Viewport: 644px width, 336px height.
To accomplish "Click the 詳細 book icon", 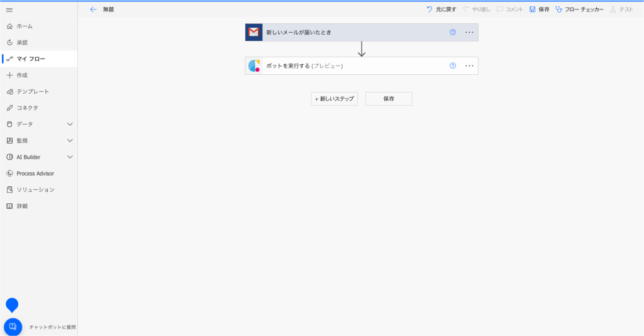I will [10, 206].
